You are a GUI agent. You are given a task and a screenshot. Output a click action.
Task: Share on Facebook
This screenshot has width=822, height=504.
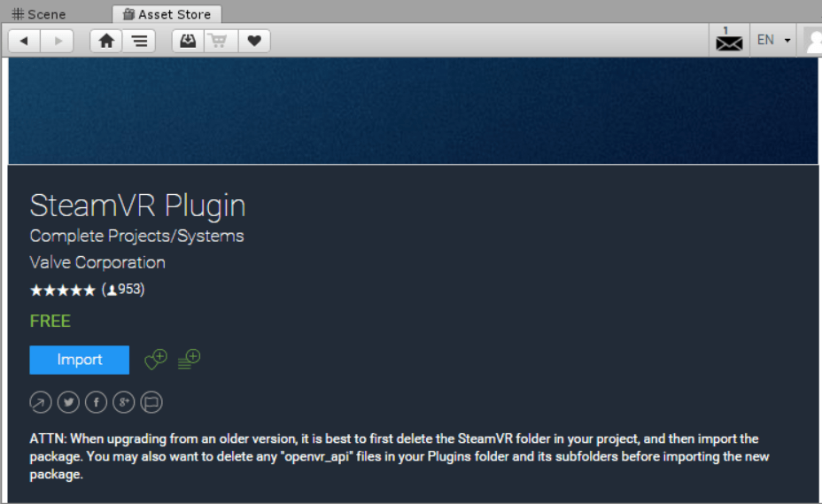(x=96, y=403)
